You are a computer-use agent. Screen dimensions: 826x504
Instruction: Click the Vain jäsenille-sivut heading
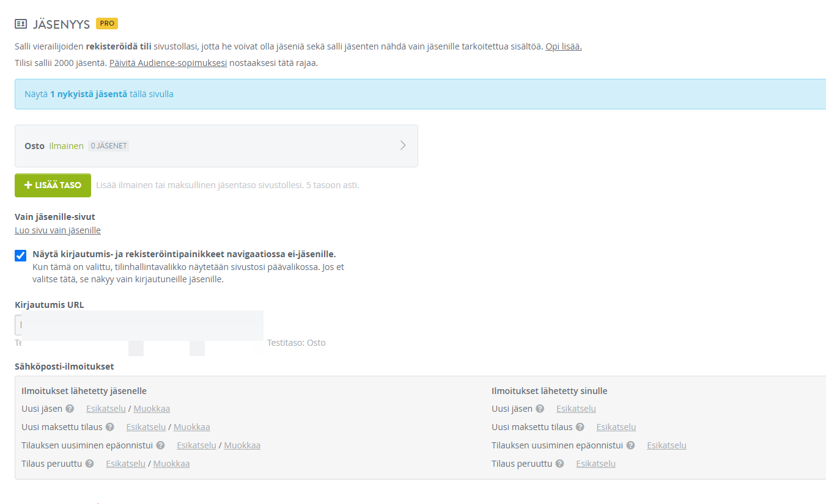point(55,217)
